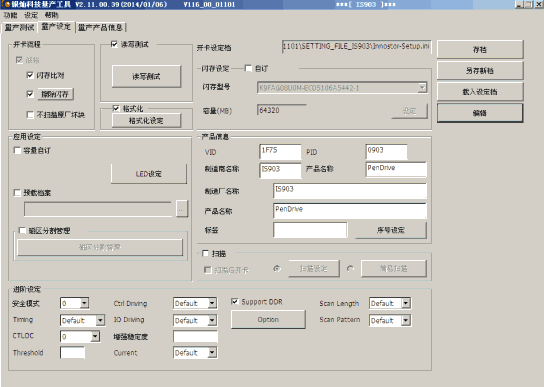Viewport: 544px width, 387px height.
Task: Uncheck the 格式化 checkbox
Action: point(116,109)
